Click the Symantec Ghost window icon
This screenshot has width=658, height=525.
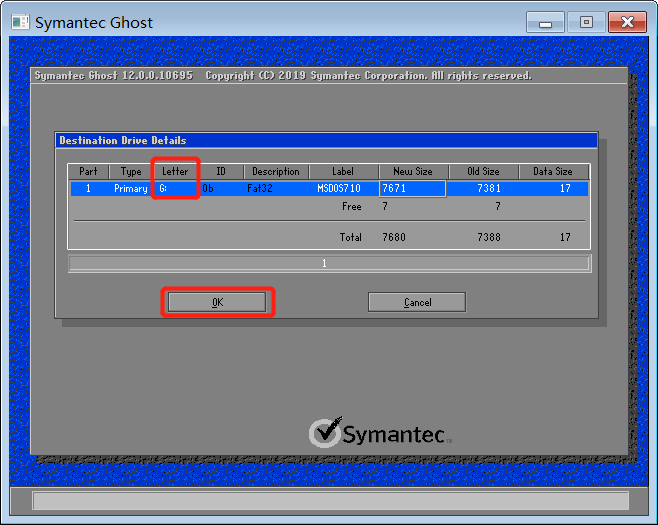pyautogui.click(x=20, y=22)
